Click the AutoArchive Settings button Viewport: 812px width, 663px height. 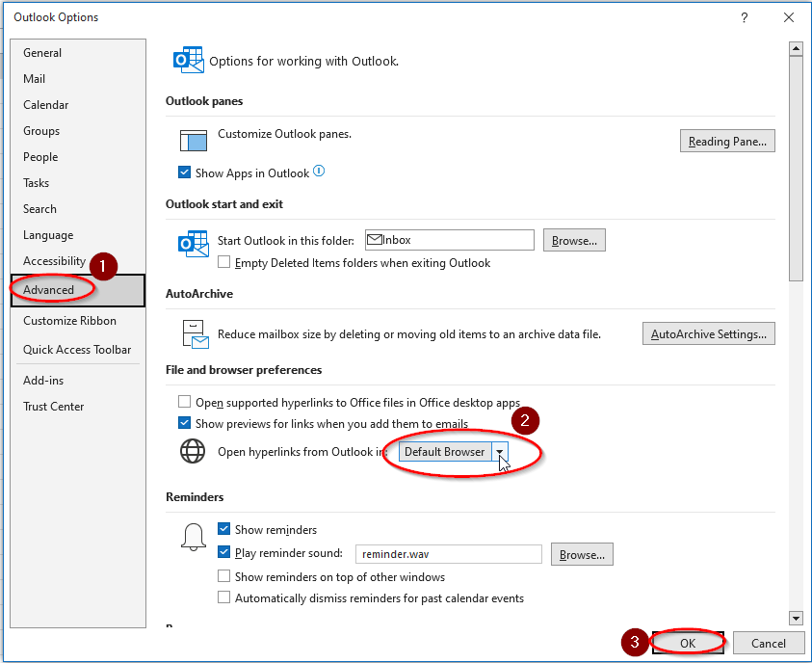pos(708,333)
